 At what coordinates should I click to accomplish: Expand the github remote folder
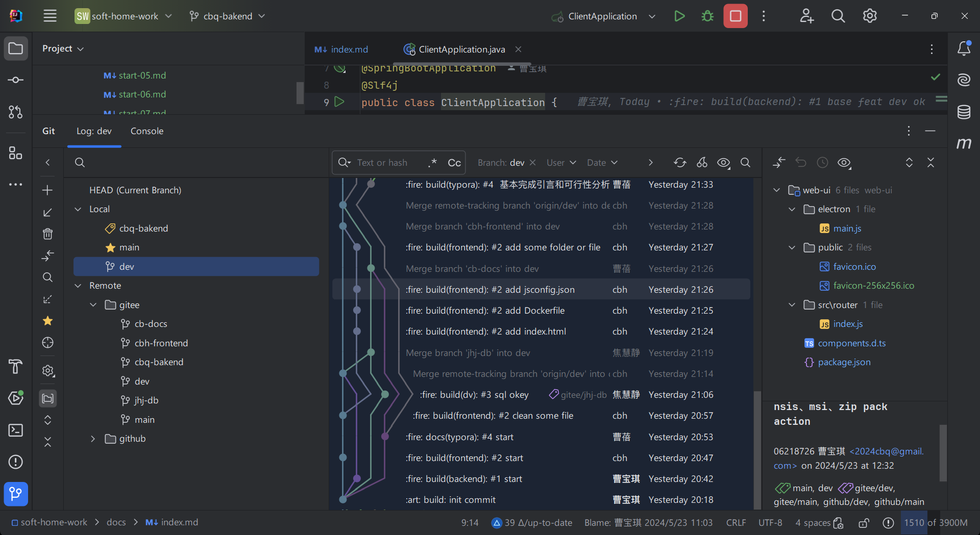coord(93,439)
